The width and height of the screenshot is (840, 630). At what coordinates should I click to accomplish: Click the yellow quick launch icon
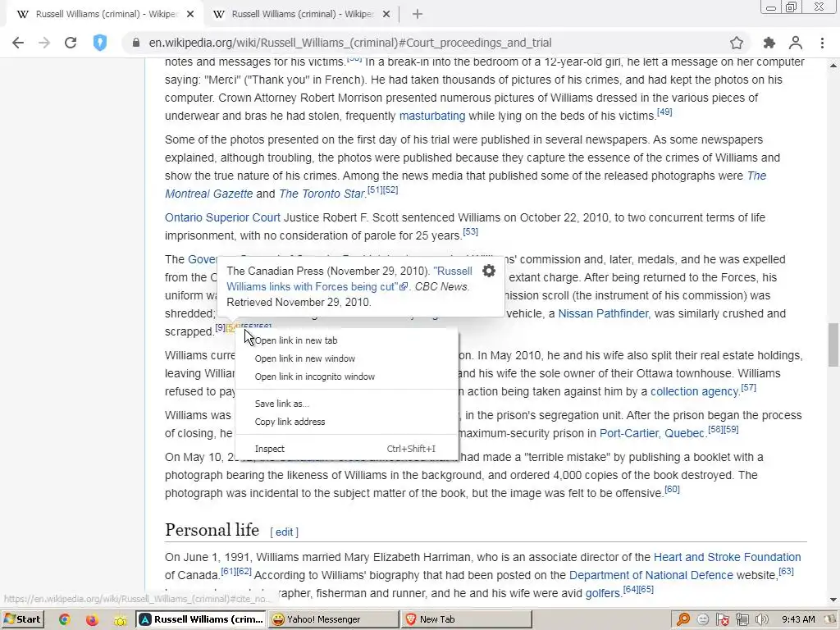click(x=121, y=620)
